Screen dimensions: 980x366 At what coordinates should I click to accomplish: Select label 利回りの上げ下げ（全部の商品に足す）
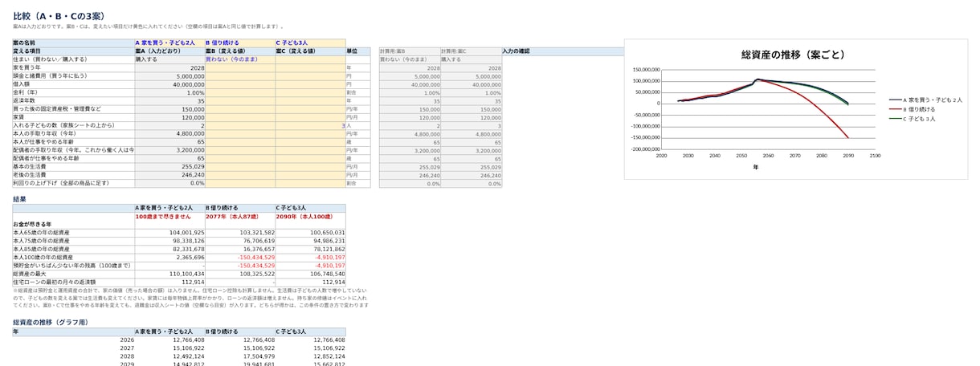[x=73, y=183]
